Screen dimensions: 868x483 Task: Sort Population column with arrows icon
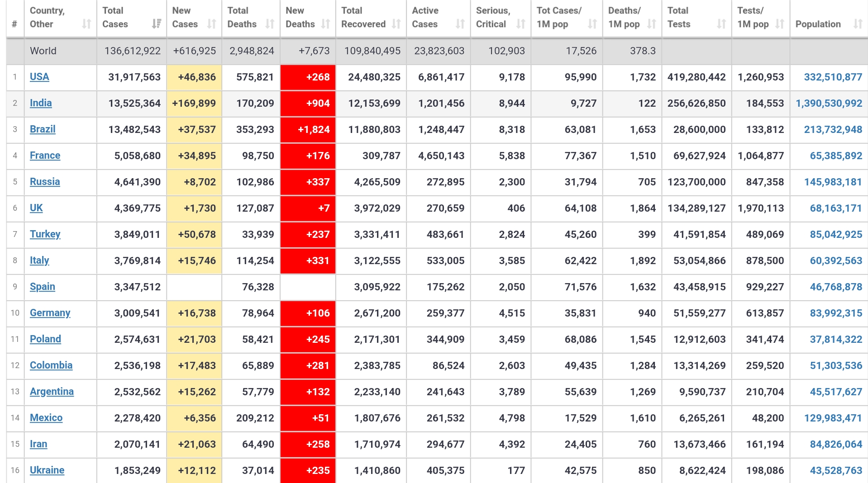(x=858, y=24)
